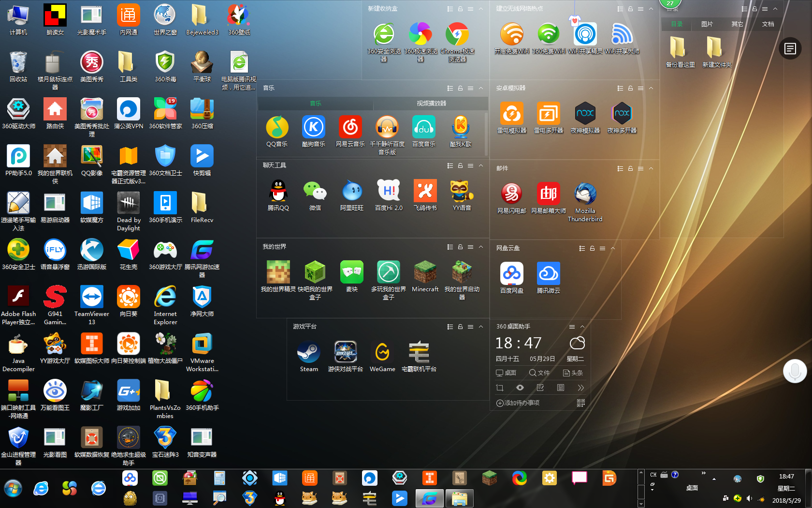This screenshot has height=508, width=812.
Task: Launch TeamViewer 13 on desktop
Action: (92, 297)
